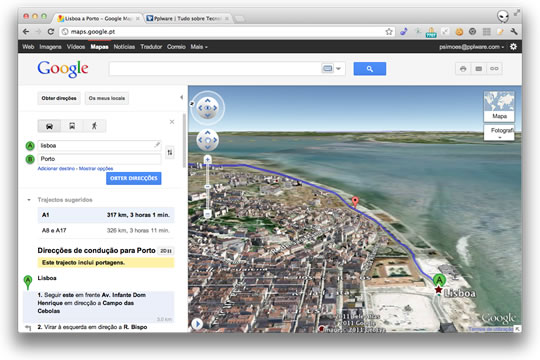Switch to Mapa view thumbnail

point(499,106)
